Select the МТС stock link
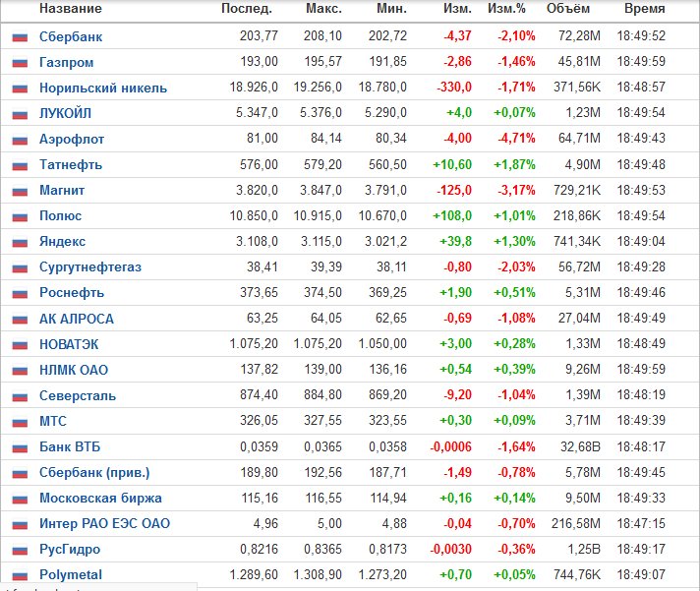The image size is (700, 591). (53, 421)
